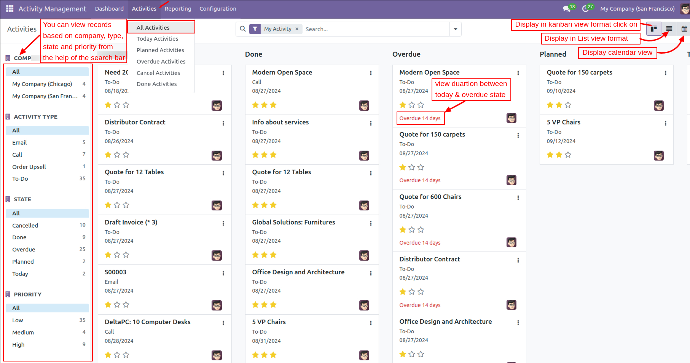Open kebab menu on Planned 5 VP Chairs card

click(665, 123)
